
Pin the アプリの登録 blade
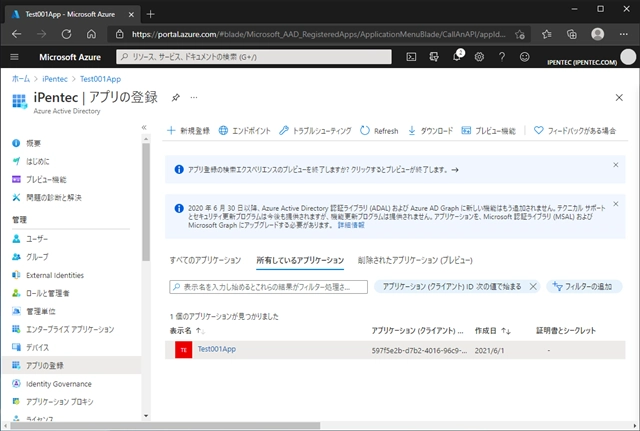(x=176, y=97)
